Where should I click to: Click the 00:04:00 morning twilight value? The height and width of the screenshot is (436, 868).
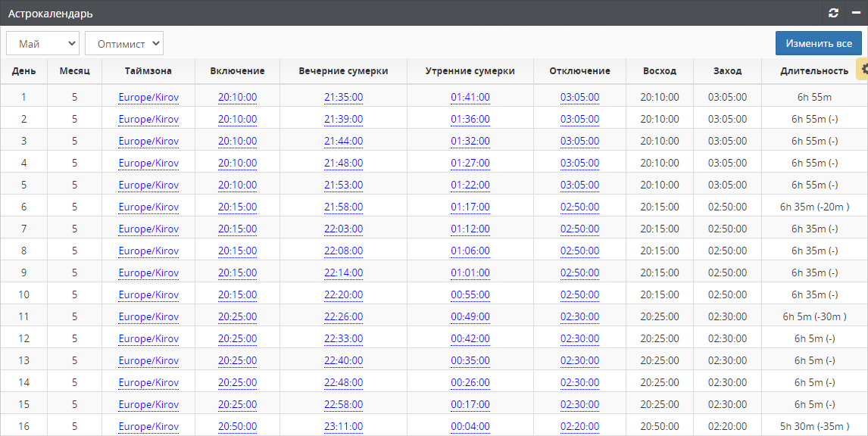[470, 426]
